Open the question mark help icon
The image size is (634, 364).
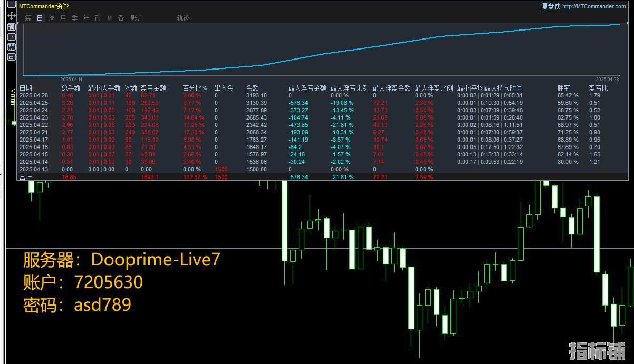(x=12, y=37)
